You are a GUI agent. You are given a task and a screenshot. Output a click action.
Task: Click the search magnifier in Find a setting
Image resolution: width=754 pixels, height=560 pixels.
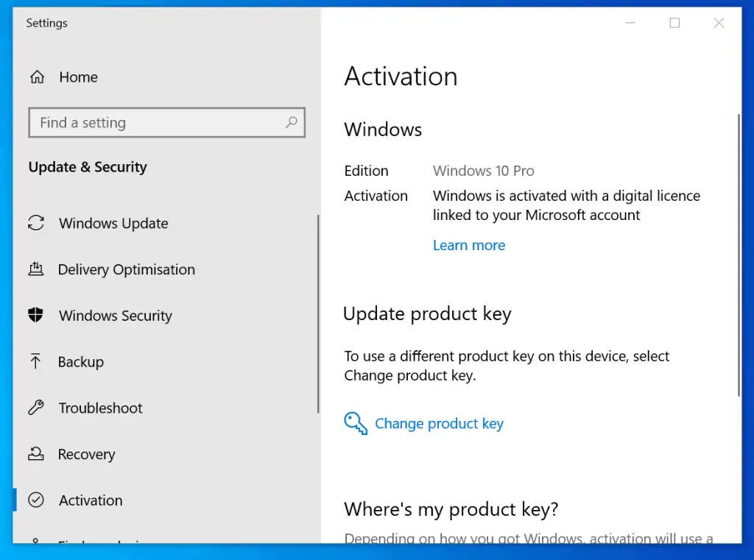[292, 122]
